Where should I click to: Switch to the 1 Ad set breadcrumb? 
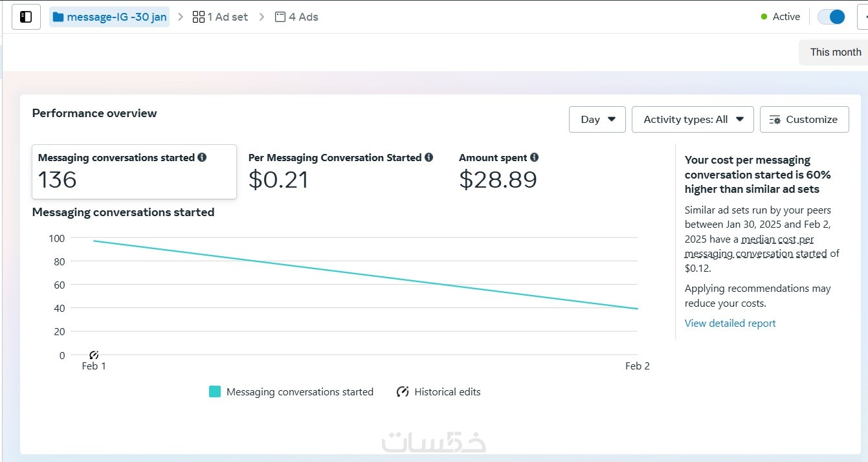pos(227,17)
